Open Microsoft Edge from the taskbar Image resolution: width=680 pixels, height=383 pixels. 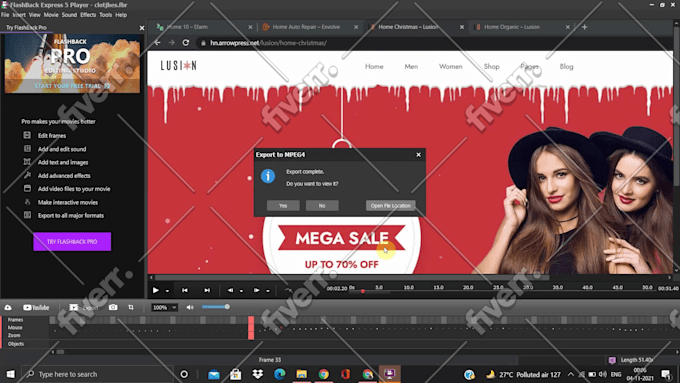coord(280,374)
